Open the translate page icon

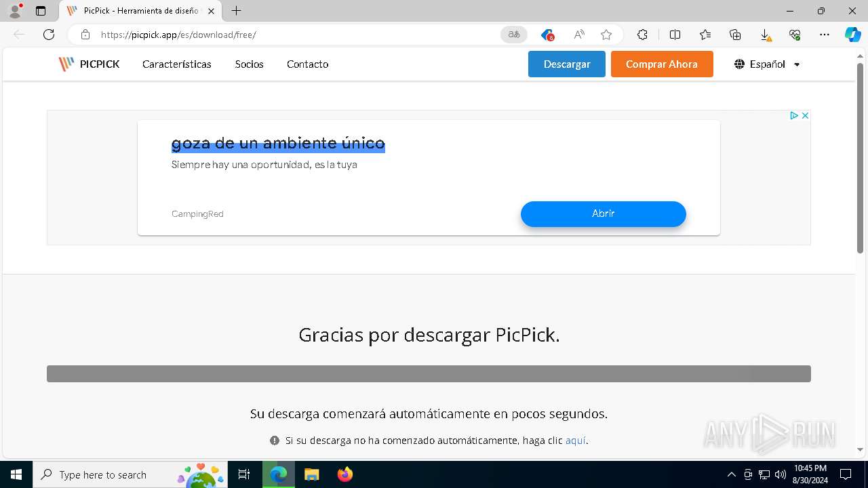click(x=514, y=35)
